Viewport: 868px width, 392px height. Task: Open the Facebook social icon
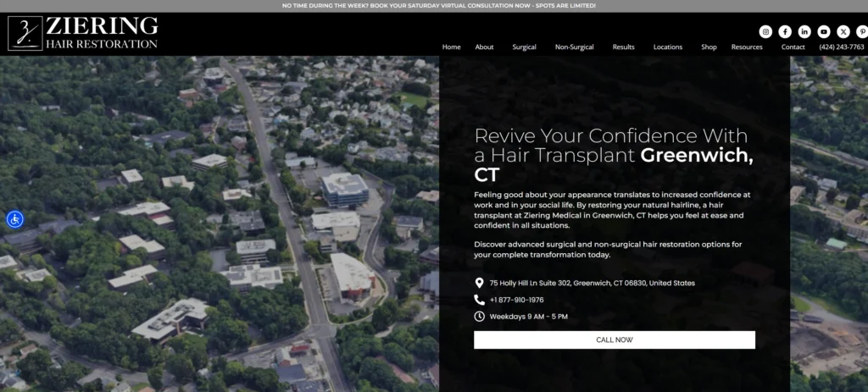785,31
